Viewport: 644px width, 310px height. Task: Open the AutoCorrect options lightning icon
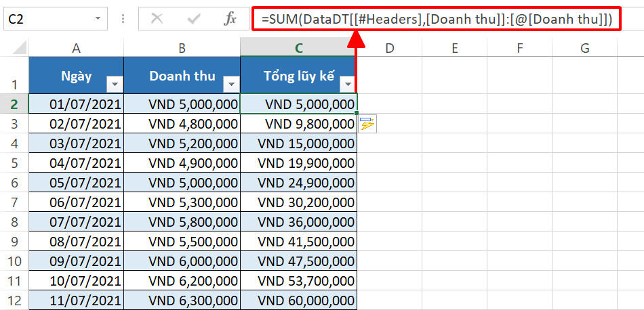pyautogui.click(x=367, y=124)
